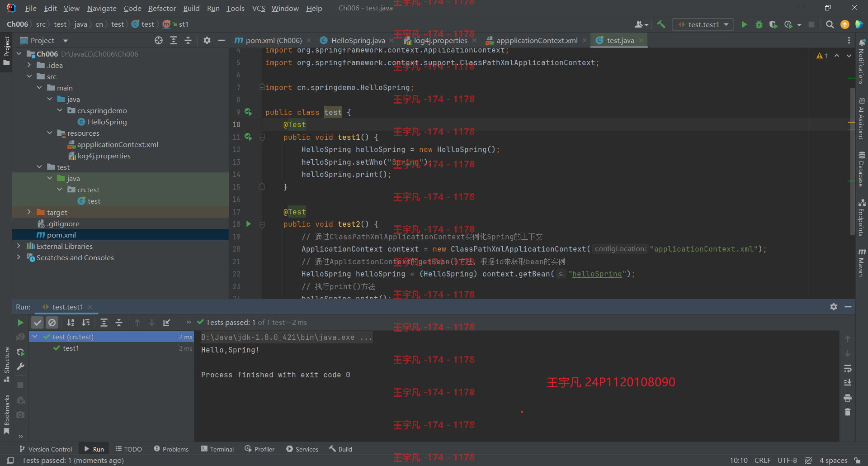Select test1 result in test tree
This screenshot has height=466, width=868.
pyautogui.click(x=112, y=348)
